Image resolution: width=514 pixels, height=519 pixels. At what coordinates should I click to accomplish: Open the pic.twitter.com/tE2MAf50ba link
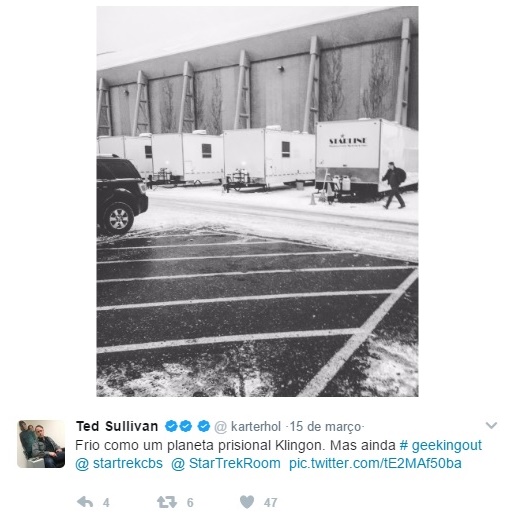point(375,463)
